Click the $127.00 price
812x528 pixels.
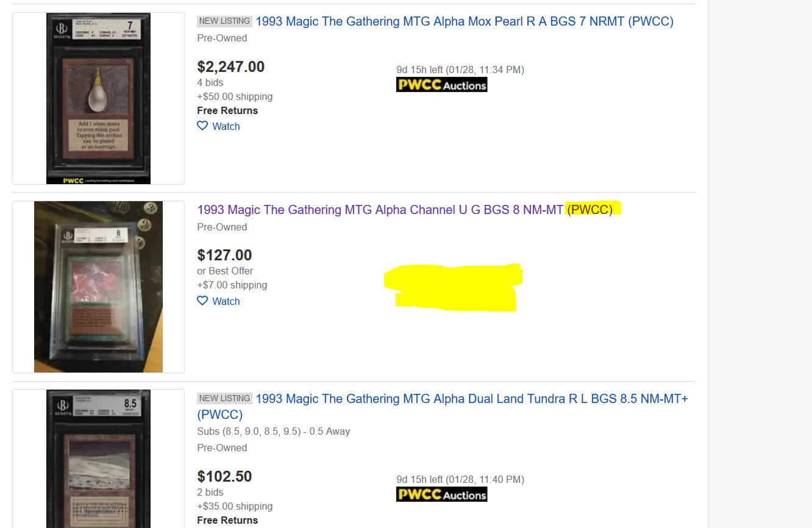pyautogui.click(x=224, y=255)
